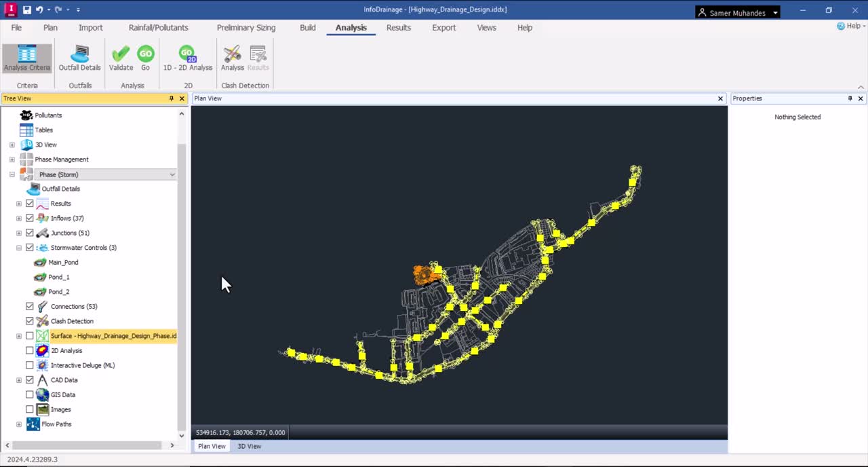The image size is (868, 467).
Task: Close the Tree View panel
Action: (x=182, y=98)
